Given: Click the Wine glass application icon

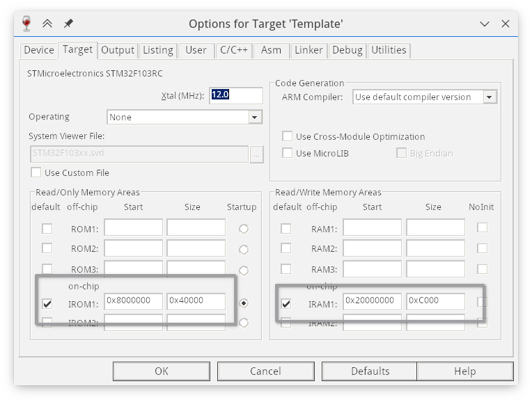Looking at the screenshot, I should [27, 24].
